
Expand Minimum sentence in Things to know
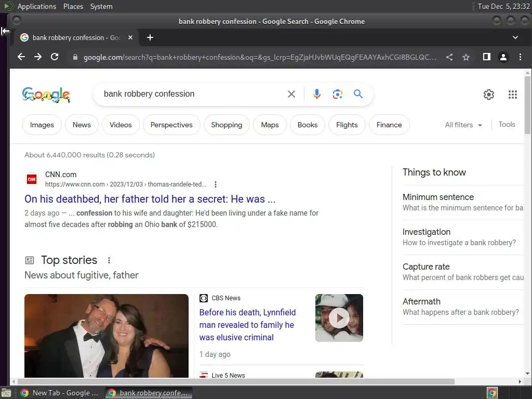(x=463, y=202)
